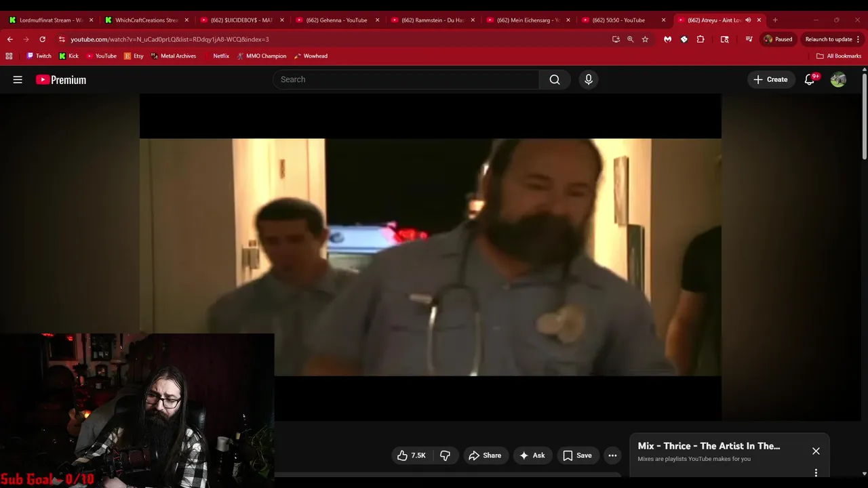Open the YouTube hamburger guide menu
868x488 pixels.
pos(18,79)
